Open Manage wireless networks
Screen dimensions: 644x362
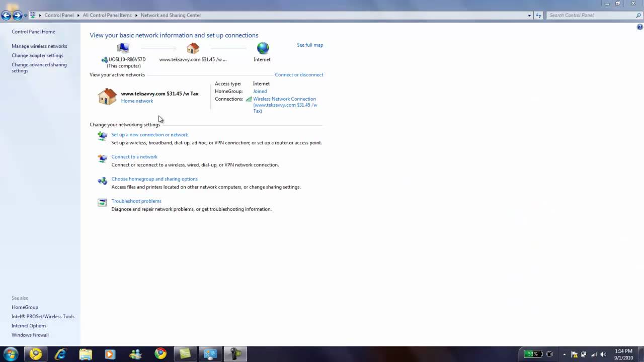pos(39,46)
